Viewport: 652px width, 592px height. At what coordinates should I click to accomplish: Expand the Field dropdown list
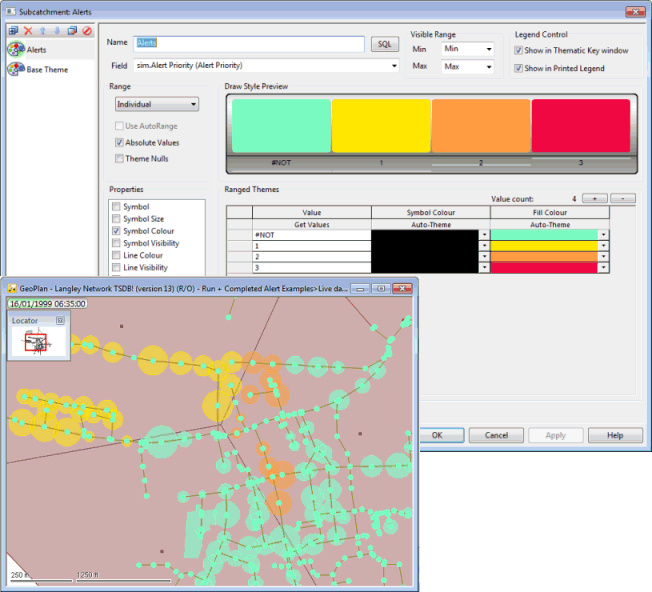(x=393, y=66)
